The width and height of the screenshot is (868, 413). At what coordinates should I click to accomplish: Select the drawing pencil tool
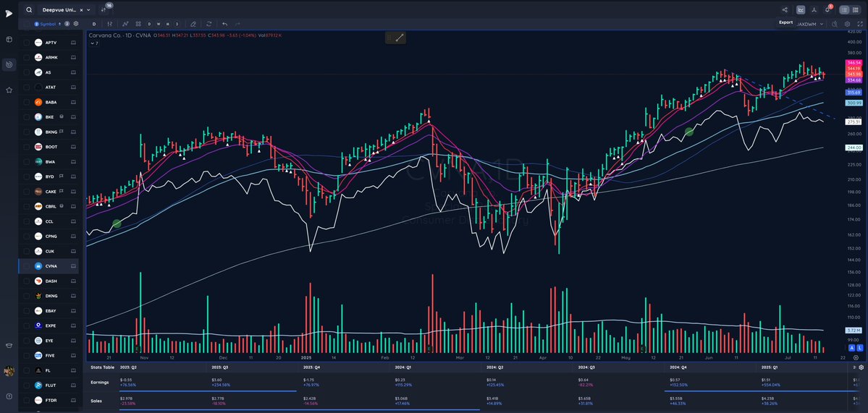point(193,24)
